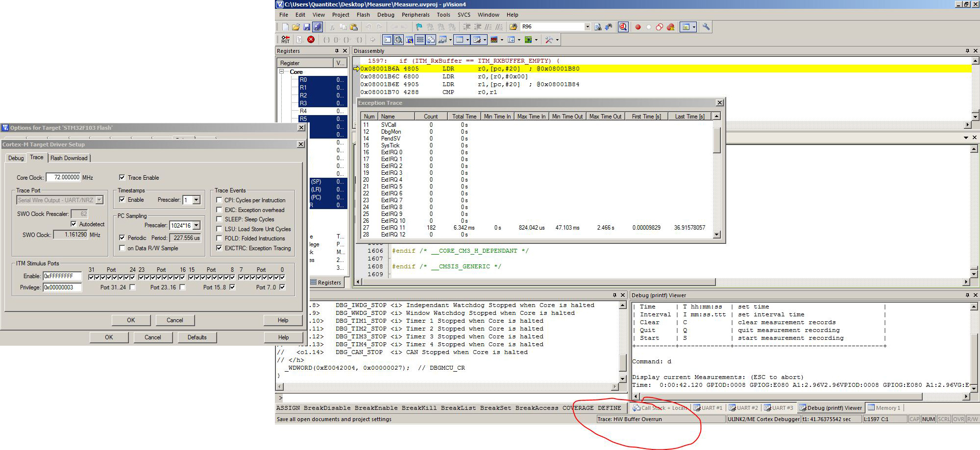
Task: Open the Configuration wrench icon
Action: coord(706,27)
